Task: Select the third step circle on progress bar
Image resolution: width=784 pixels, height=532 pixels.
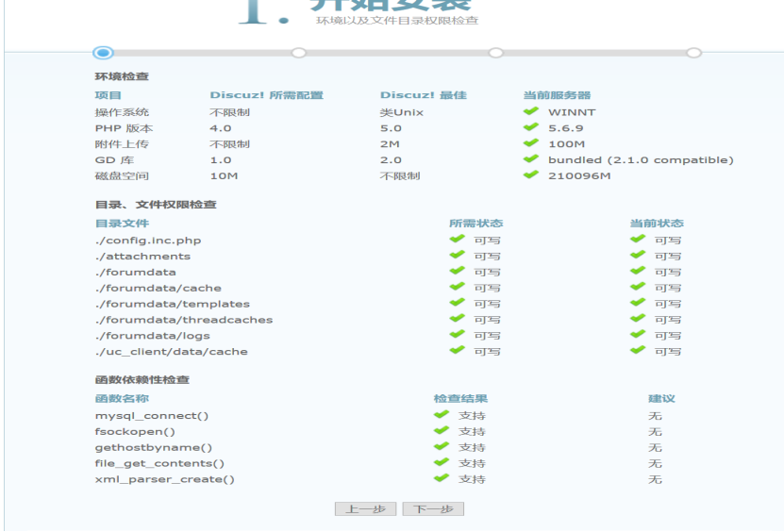Action: (495, 53)
